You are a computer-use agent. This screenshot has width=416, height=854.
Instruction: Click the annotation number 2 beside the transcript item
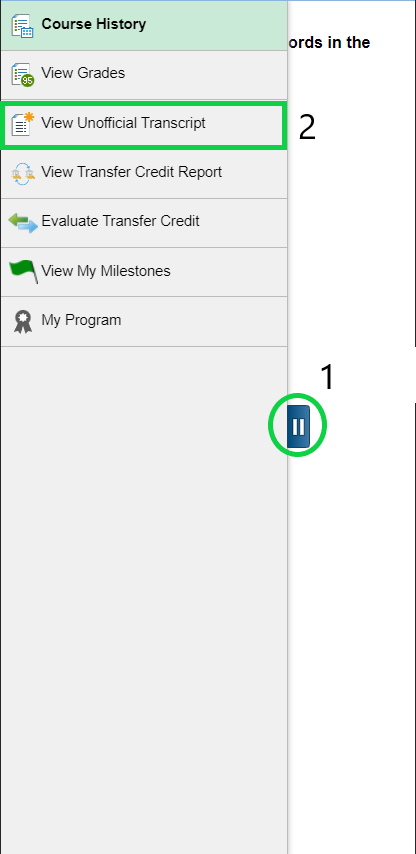[307, 128]
